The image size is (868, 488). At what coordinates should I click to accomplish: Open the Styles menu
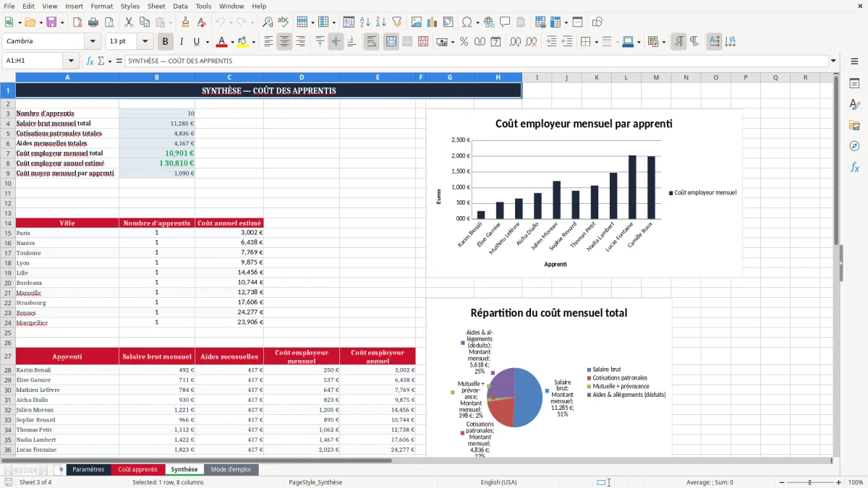(x=130, y=6)
